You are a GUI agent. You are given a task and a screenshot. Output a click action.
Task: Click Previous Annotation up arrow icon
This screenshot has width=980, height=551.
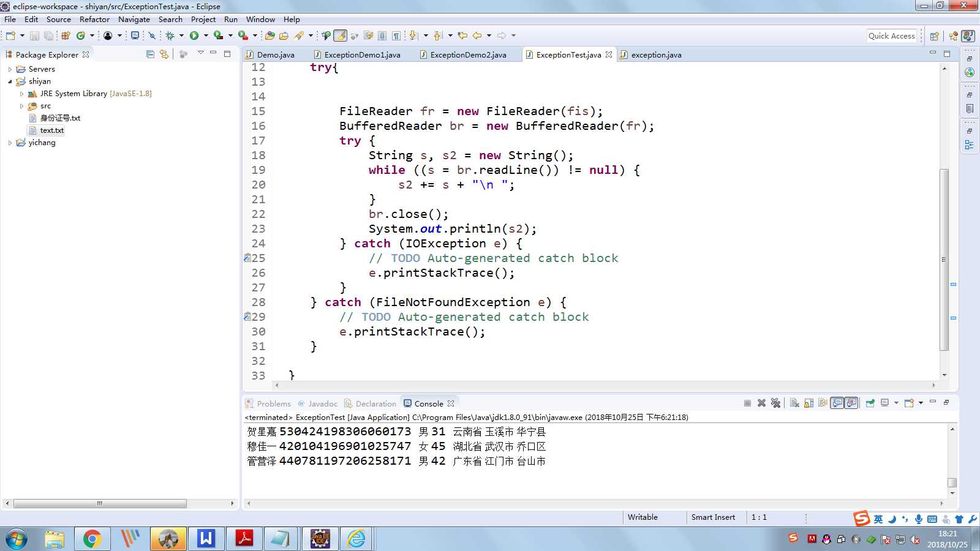[438, 36]
